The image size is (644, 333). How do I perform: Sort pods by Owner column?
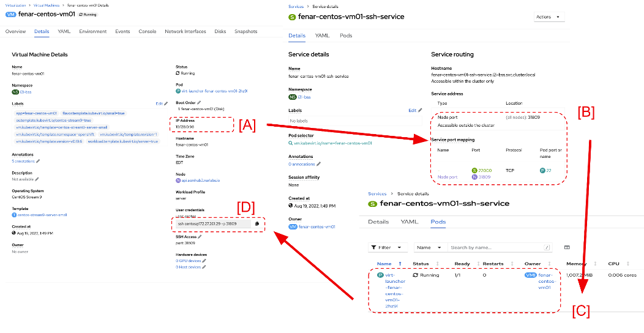[537, 264]
